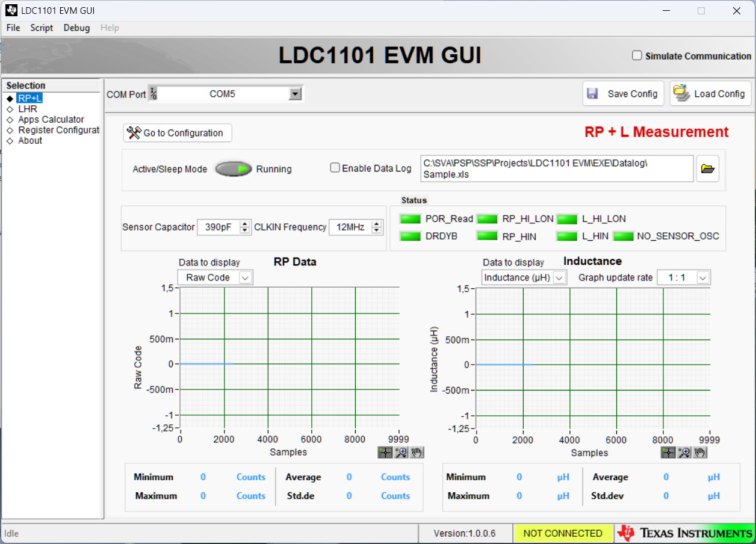Click the RP_HIN status LED
Screen dimensions: 756x544
[488, 236]
